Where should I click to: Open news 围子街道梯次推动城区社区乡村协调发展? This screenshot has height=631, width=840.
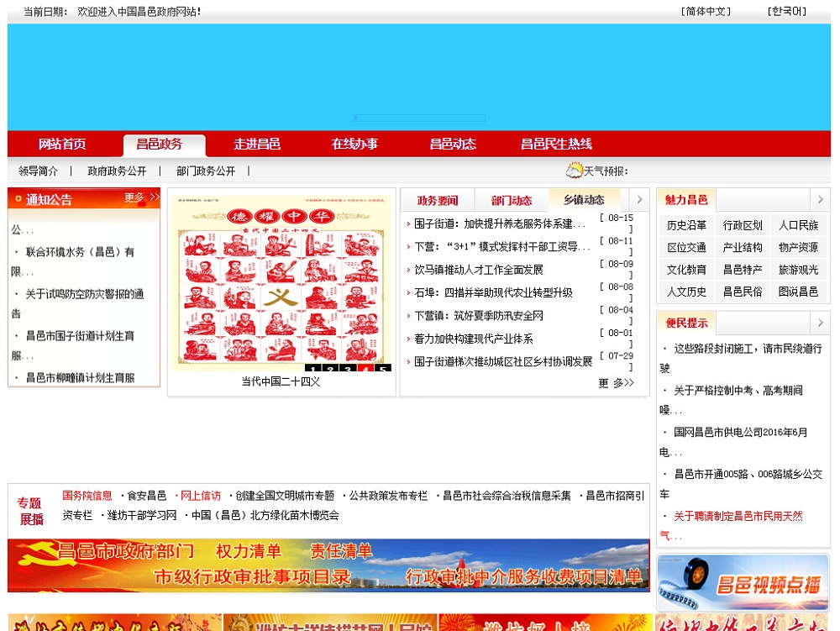pyautogui.click(x=503, y=361)
